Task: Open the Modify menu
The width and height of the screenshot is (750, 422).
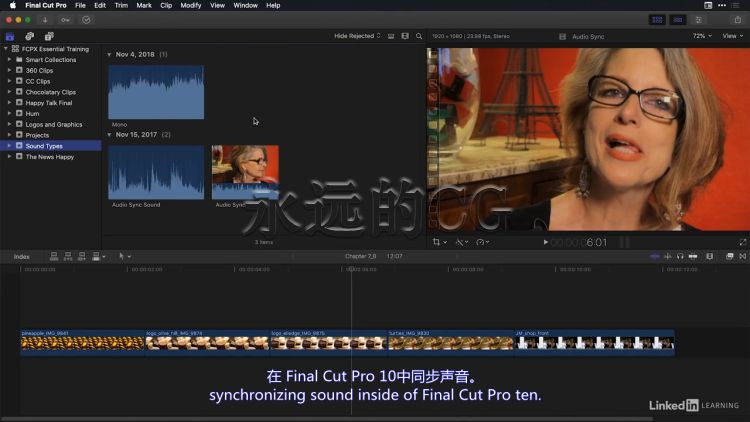Action: 190,5
